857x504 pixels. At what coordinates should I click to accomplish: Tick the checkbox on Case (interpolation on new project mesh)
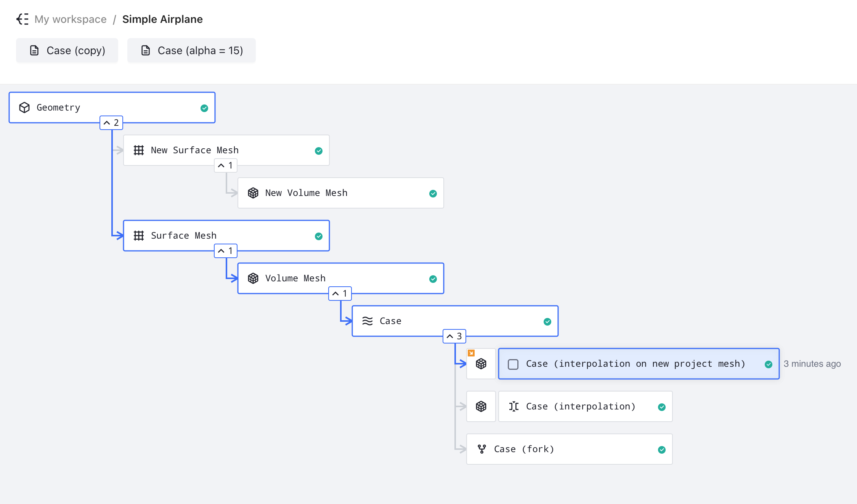coord(513,364)
